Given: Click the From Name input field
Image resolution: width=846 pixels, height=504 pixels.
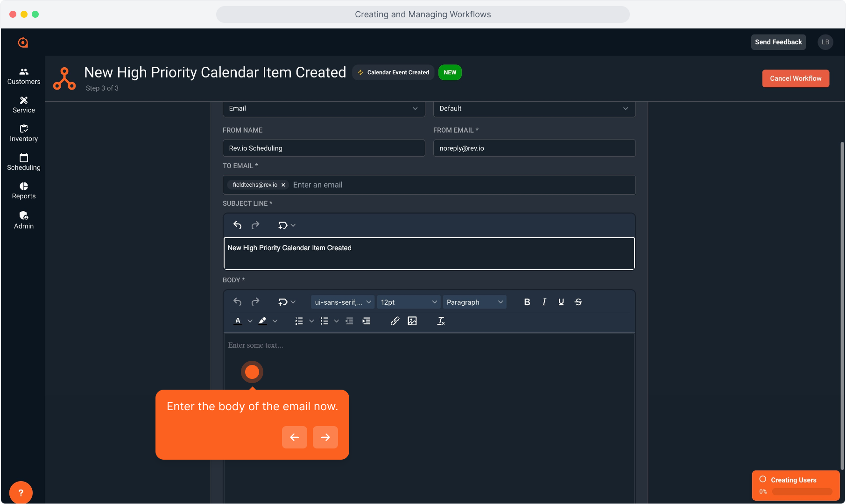Looking at the screenshot, I should 324,148.
